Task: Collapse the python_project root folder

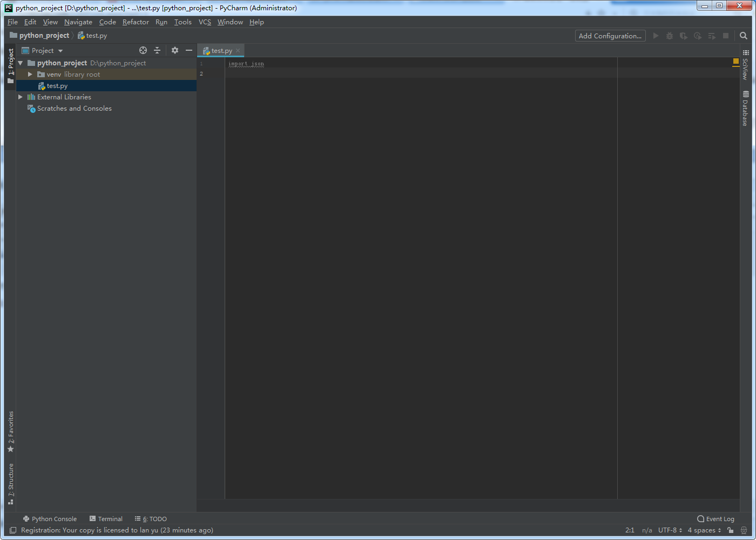Action: click(x=21, y=63)
